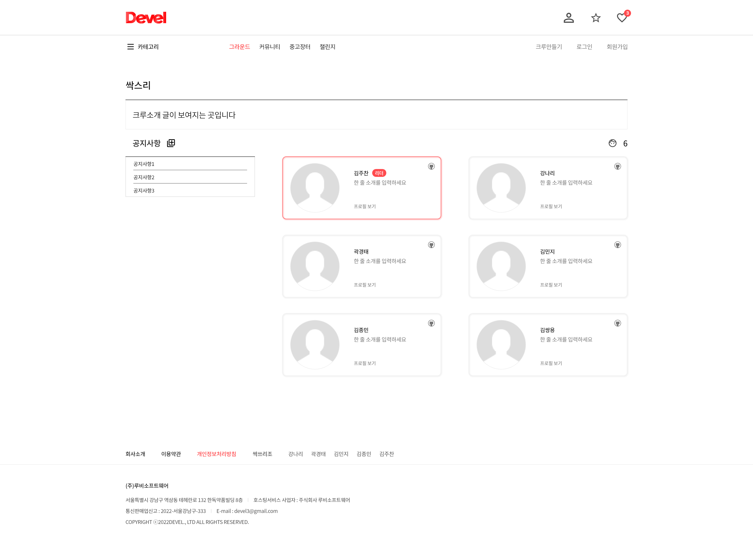Click the Devel logo

point(146,18)
